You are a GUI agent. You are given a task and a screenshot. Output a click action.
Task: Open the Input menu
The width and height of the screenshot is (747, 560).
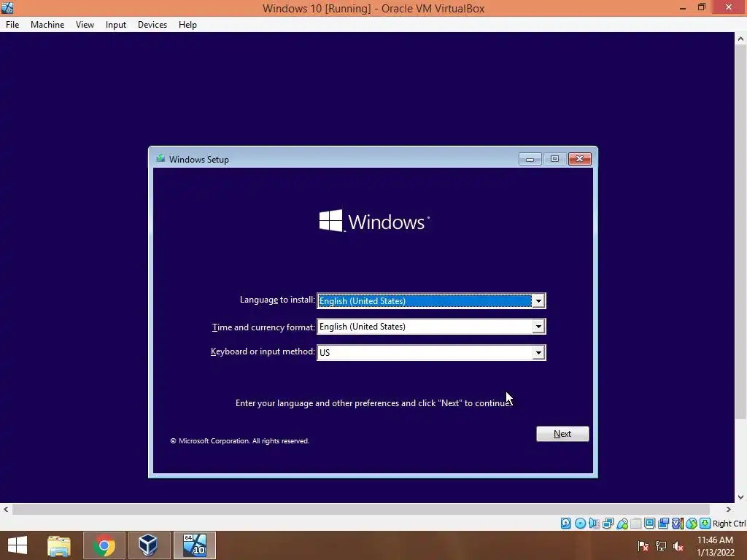(x=116, y=25)
